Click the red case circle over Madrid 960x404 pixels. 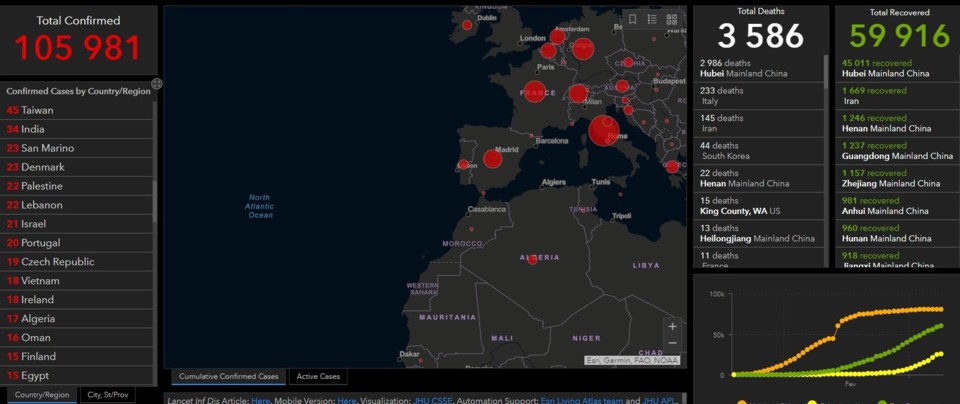coord(493,158)
